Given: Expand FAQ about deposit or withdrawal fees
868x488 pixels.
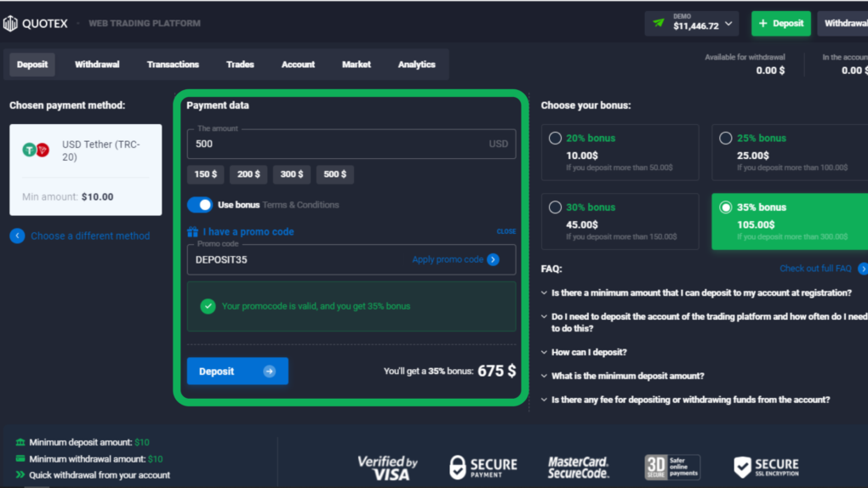Looking at the screenshot, I should coord(685,400).
